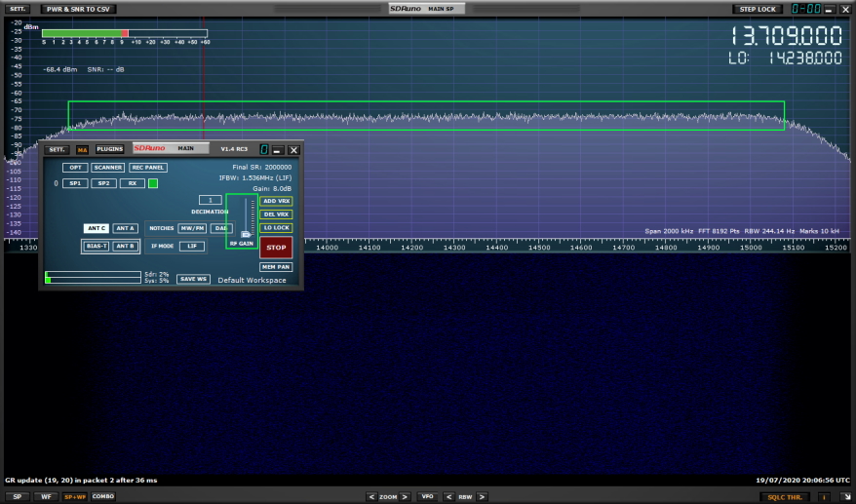Toggle the SQLC THR. button
This screenshot has height=504, width=856.
click(x=785, y=497)
